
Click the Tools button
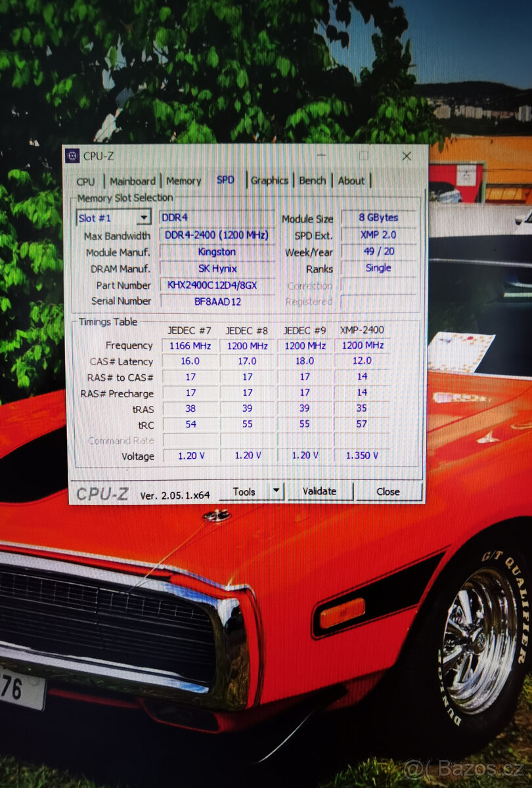(x=244, y=491)
